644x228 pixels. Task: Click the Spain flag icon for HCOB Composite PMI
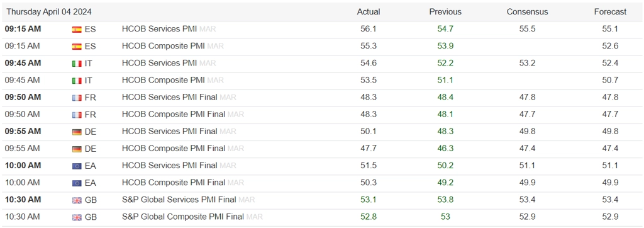[76, 46]
